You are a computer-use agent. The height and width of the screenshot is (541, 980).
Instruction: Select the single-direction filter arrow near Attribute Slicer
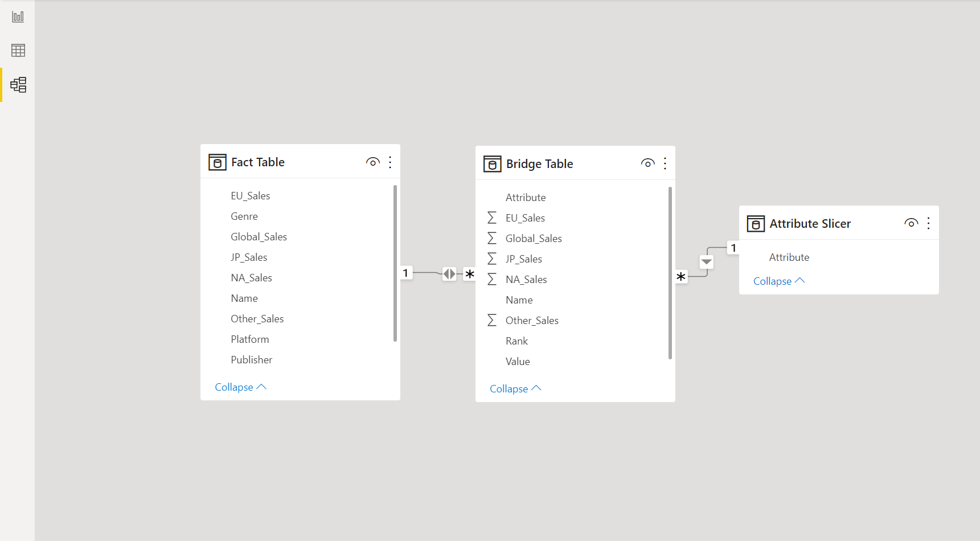tap(707, 262)
